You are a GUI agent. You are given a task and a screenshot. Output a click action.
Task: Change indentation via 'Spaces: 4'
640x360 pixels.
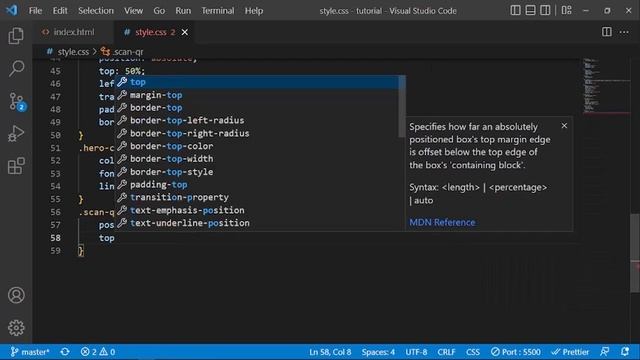(x=378, y=352)
